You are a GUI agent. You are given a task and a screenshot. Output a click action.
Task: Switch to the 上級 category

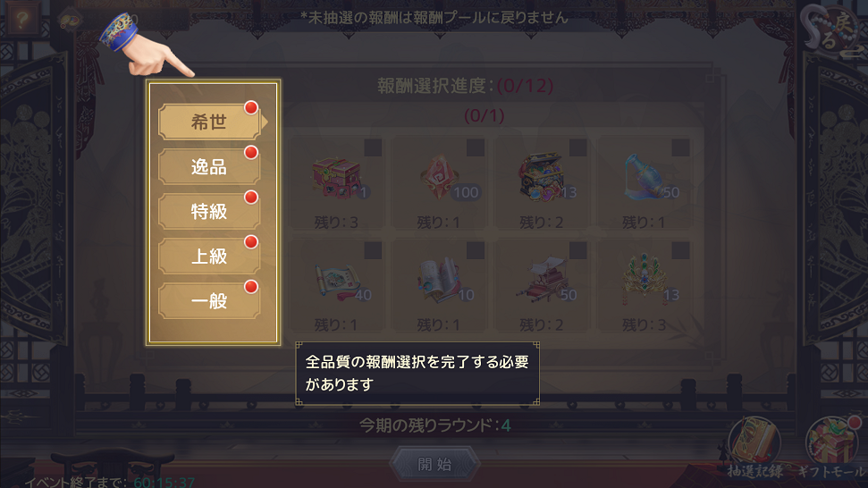(x=209, y=257)
